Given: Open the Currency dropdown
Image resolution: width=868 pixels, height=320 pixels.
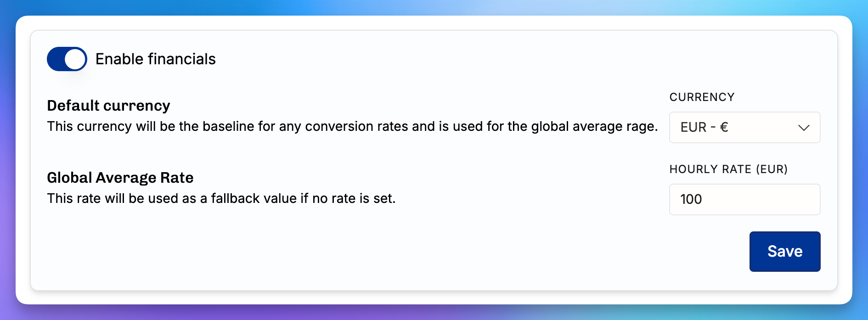Looking at the screenshot, I should point(744,127).
